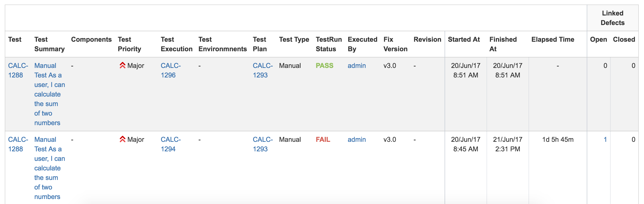Open test execution CALC-1294
This screenshot has width=644, height=204.
coord(171,144)
